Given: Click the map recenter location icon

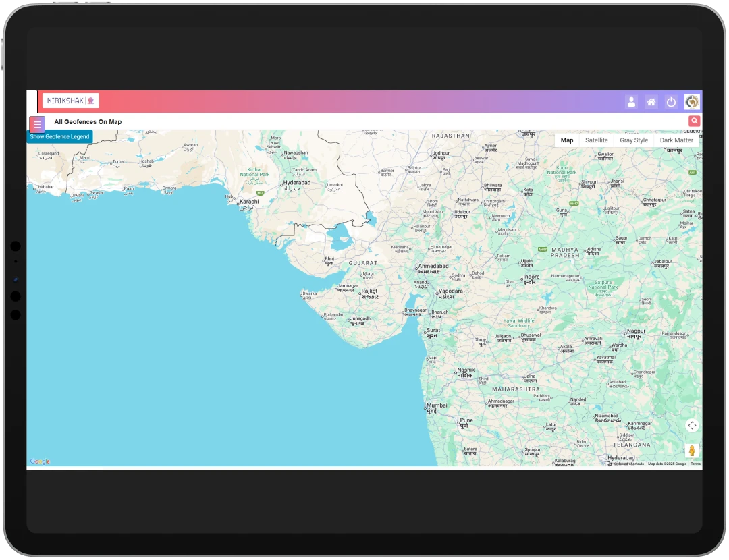Looking at the screenshot, I should pyautogui.click(x=693, y=425).
